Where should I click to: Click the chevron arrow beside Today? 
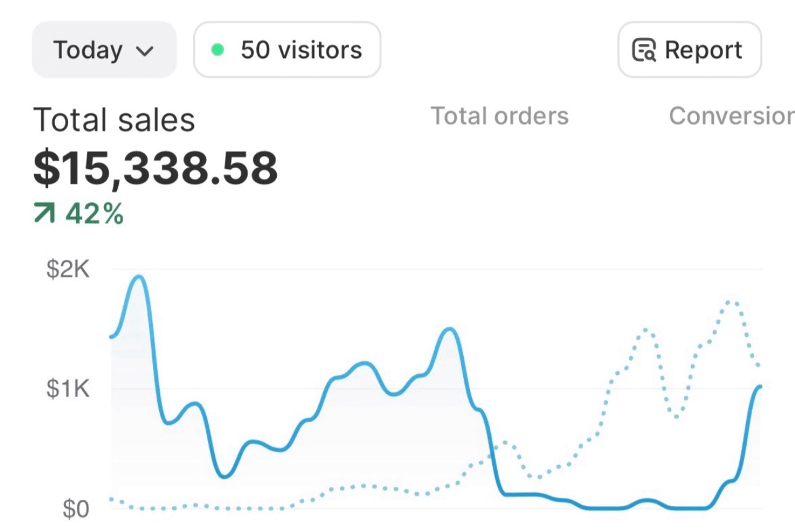144,51
